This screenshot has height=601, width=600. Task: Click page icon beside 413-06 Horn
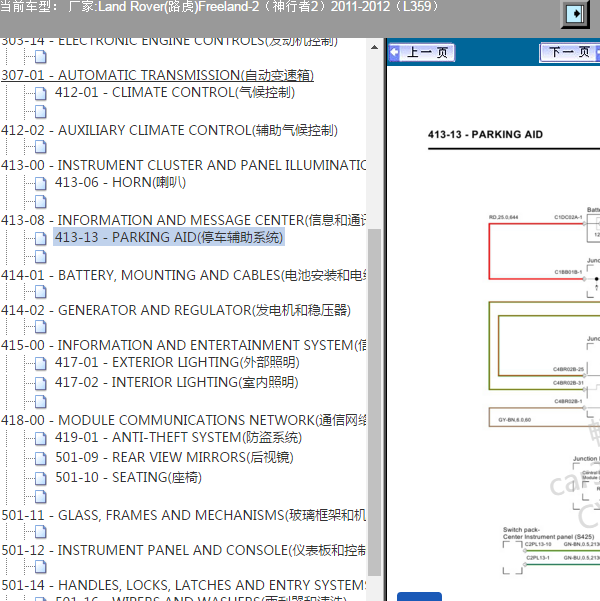41,183
